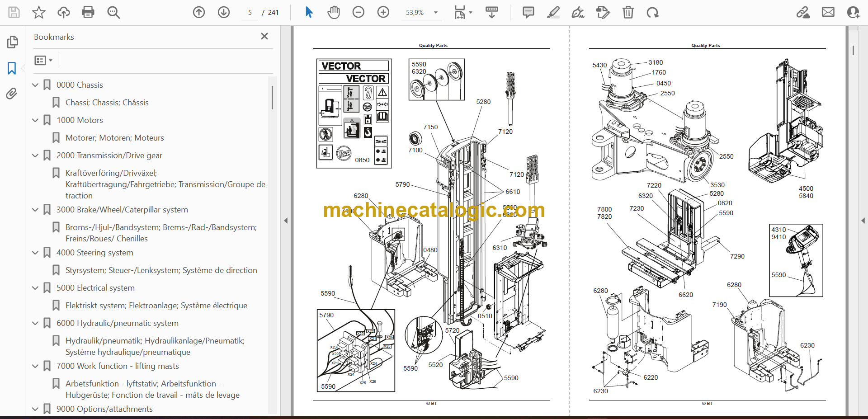
Task: Open the find text magnifier
Action: pyautogui.click(x=113, y=12)
